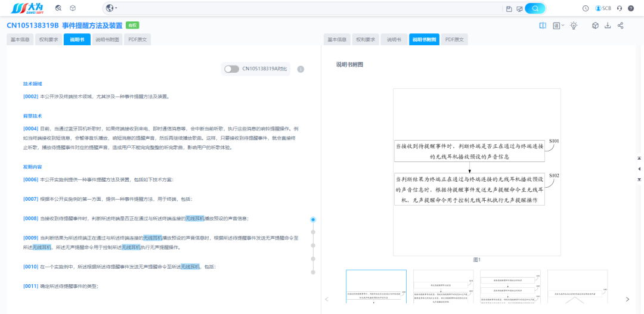Select the last highlight navigation dot
This screenshot has width=644, height=314.
pos(313,272)
